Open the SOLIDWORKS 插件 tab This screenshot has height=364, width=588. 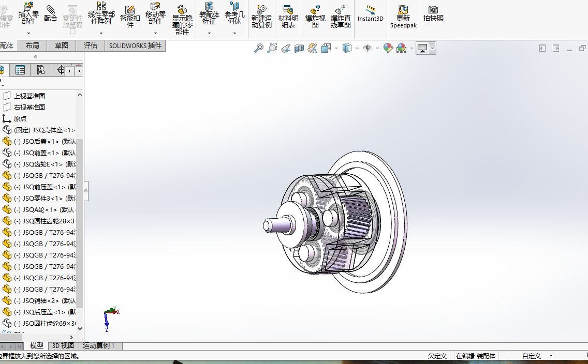pos(135,45)
